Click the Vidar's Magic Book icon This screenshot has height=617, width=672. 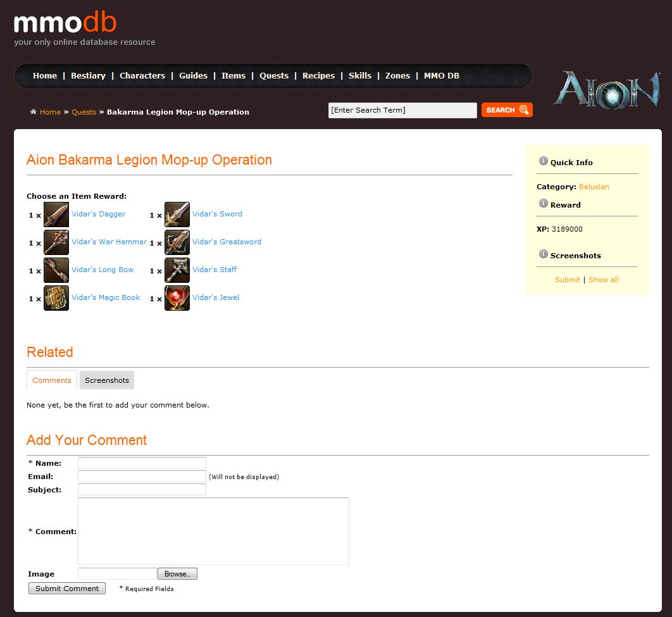(56, 298)
